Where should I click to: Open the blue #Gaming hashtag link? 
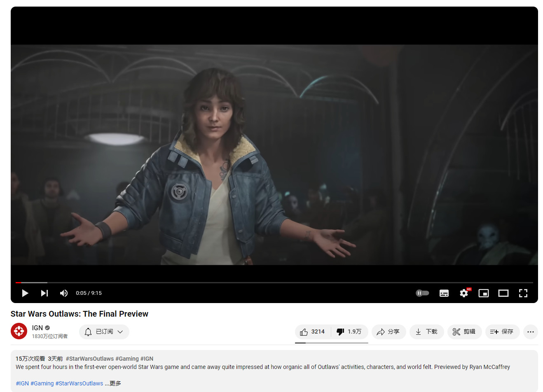[x=42, y=383]
